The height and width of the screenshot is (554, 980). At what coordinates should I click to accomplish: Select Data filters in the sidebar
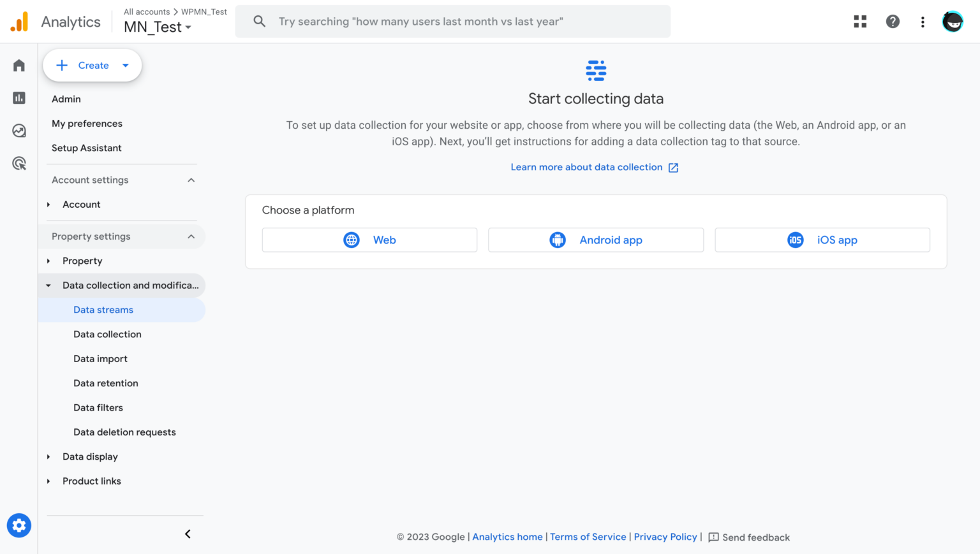98,407
